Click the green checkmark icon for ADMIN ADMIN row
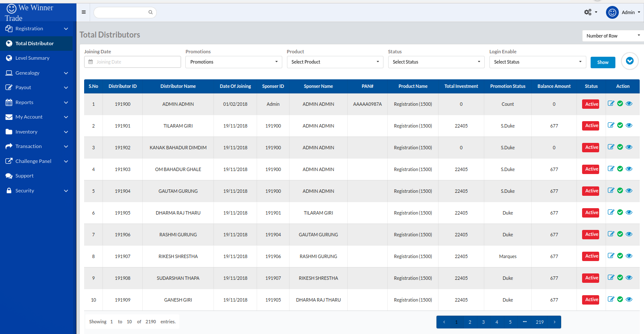This screenshot has width=644, height=334. (x=620, y=104)
